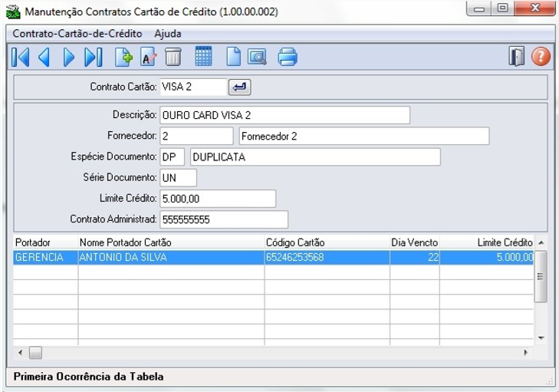Maximize the Manutenção Contratos window
Screen dimensions: 559x392
(503, 8)
